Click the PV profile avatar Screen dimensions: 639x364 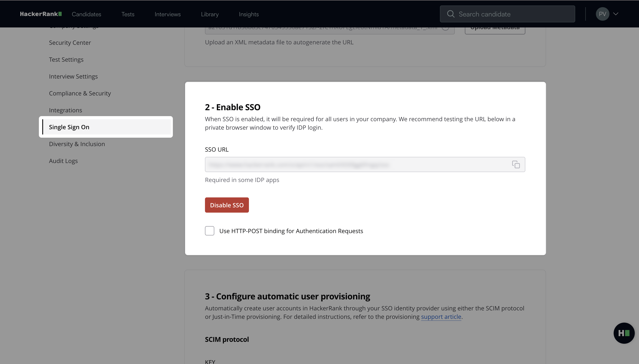pos(602,14)
